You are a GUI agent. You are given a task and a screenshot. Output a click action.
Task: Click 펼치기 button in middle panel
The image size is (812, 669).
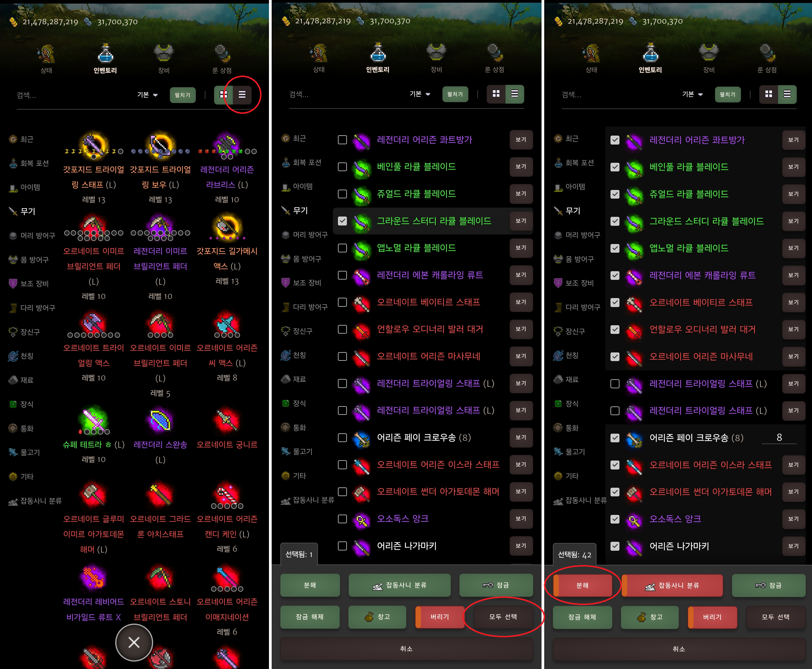click(x=455, y=94)
